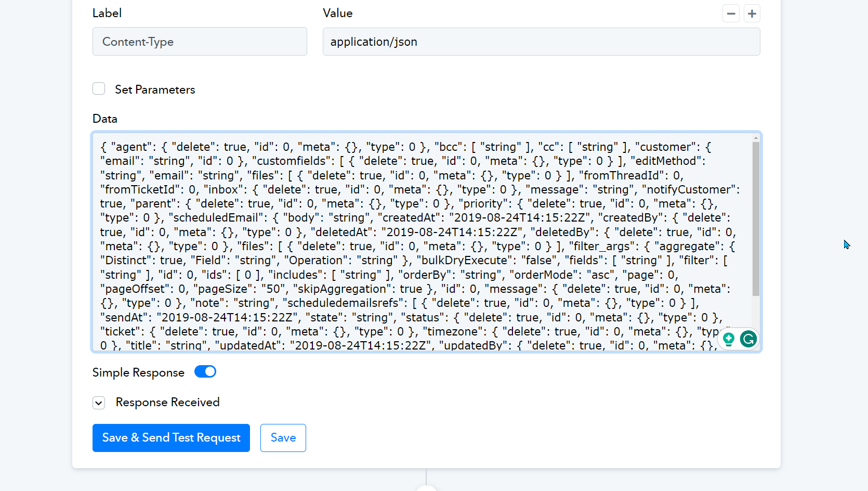
Task: Click the plus button to add header
Action: [x=752, y=14]
